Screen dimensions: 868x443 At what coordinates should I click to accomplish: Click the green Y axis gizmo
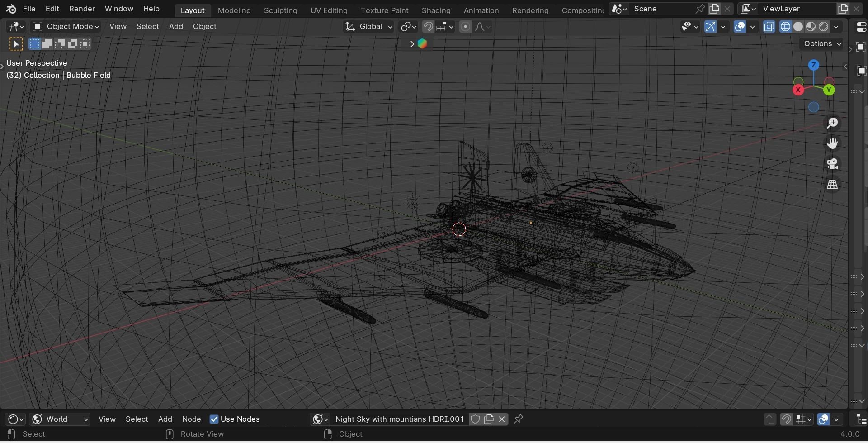point(829,90)
